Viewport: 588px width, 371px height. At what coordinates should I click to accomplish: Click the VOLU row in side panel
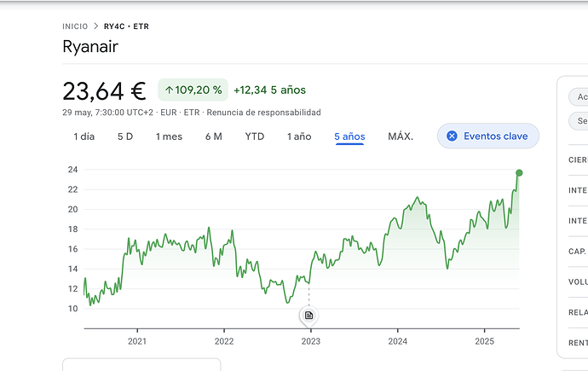pyautogui.click(x=578, y=282)
